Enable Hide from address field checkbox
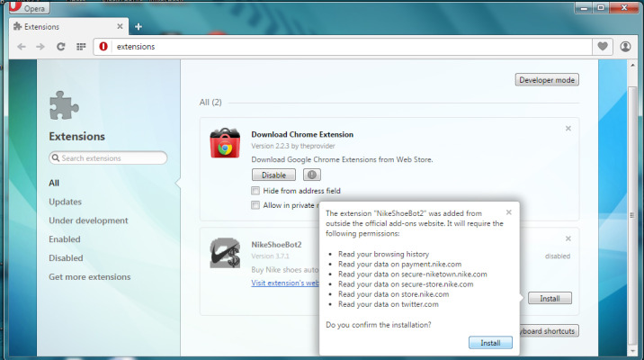 [x=256, y=191]
